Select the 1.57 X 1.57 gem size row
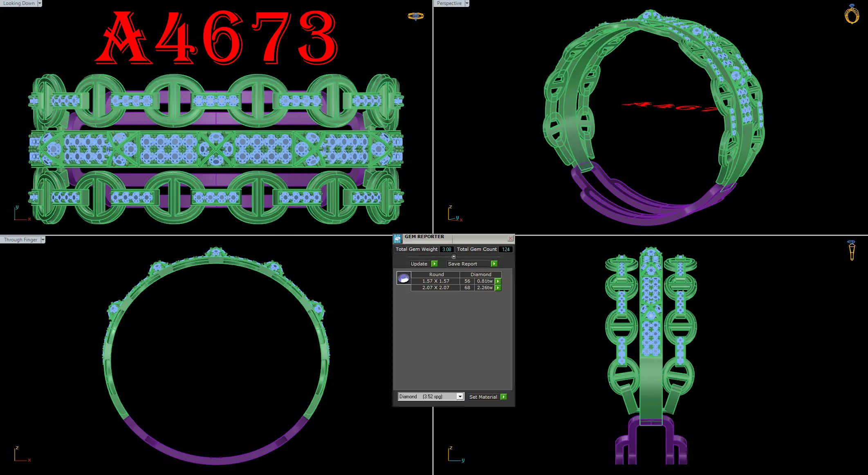This screenshot has width=868, height=475. pyautogui.click(x=436, y=281)
